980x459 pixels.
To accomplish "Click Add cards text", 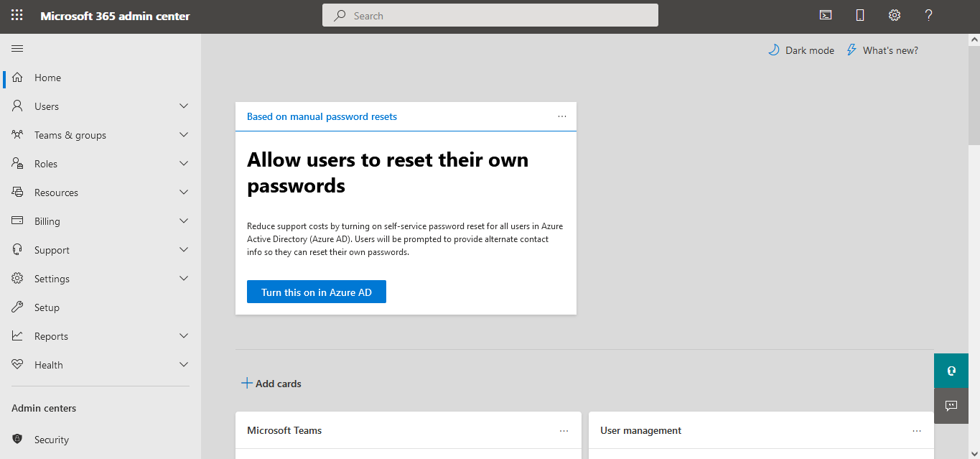I will tap(279, 384).
